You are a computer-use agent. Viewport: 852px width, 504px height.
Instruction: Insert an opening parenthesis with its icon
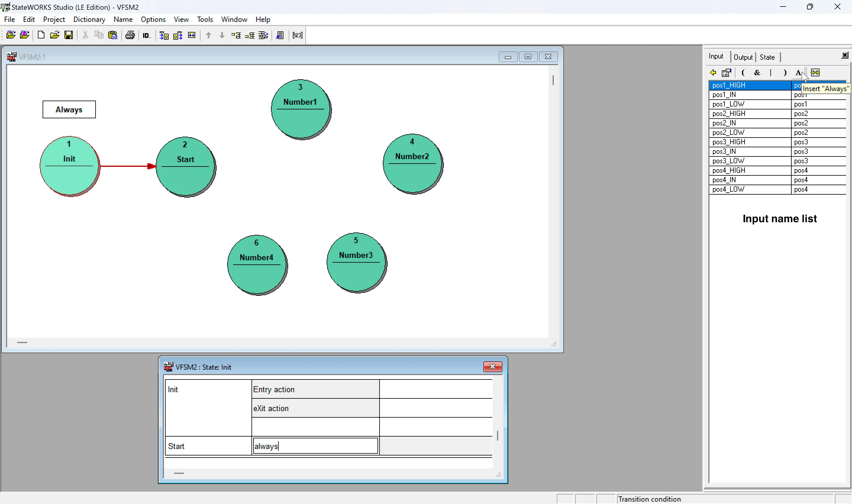coord(743,73)
